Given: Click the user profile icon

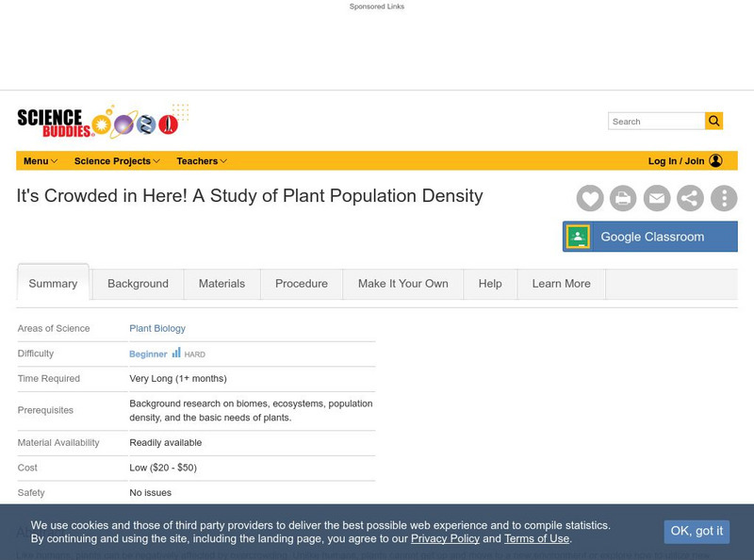Looking at the screenshot, I should click(716, 161).
